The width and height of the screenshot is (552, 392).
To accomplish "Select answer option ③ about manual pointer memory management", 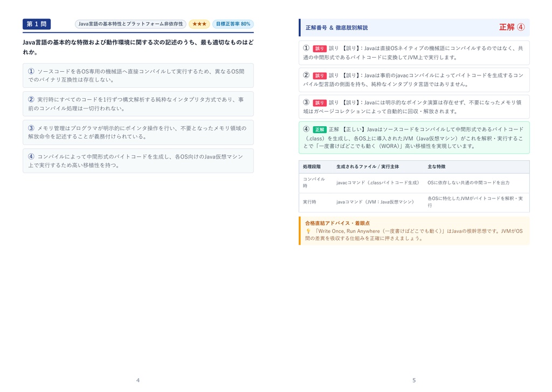I will 138,133.
